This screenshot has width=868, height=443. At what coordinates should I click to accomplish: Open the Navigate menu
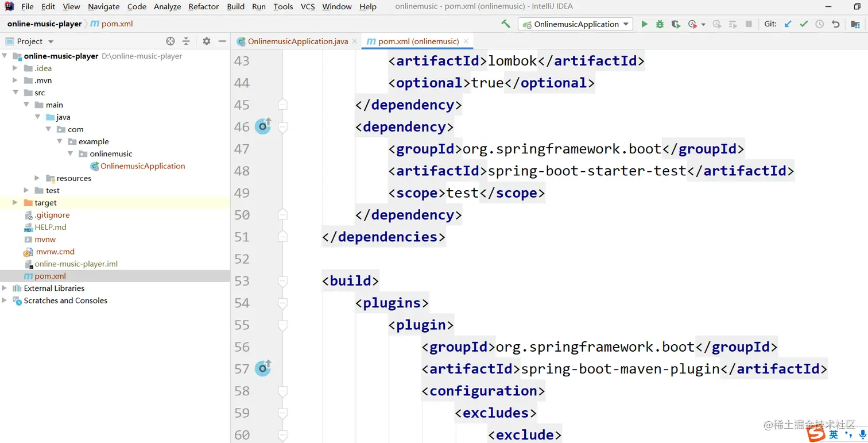[104, 7]
